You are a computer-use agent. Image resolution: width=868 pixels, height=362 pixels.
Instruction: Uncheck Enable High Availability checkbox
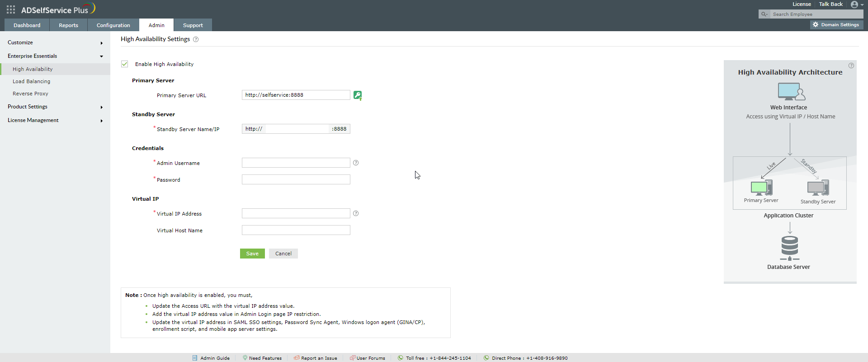[x=125, y=64]
